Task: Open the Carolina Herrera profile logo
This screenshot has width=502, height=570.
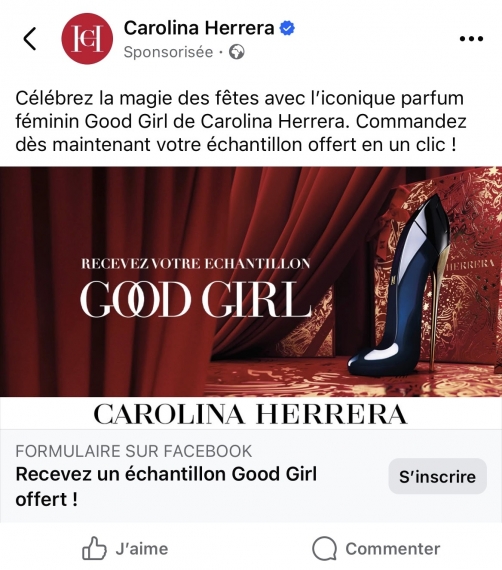Action: coord(87,39)
